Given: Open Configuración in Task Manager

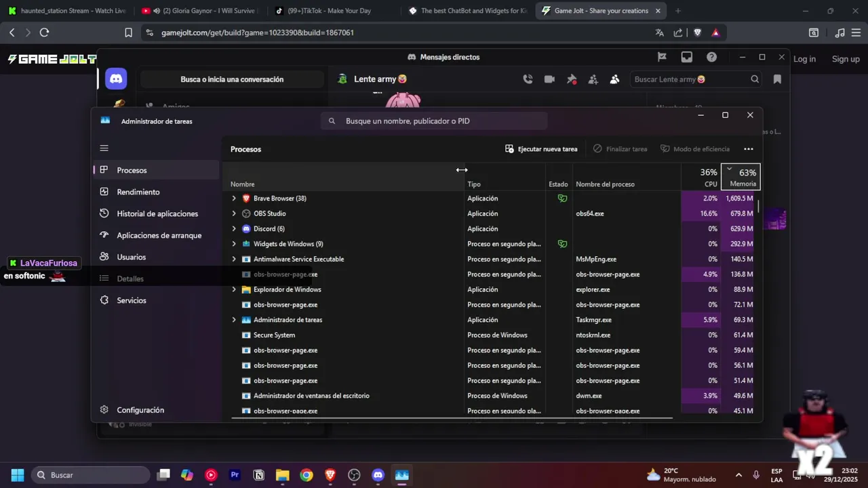Looking at the screenshot, I should tap(157, 410).
